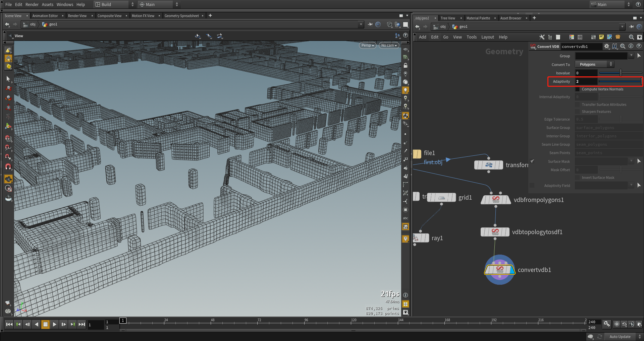Jump to the first frame in the timeline

tap(9, 324)
